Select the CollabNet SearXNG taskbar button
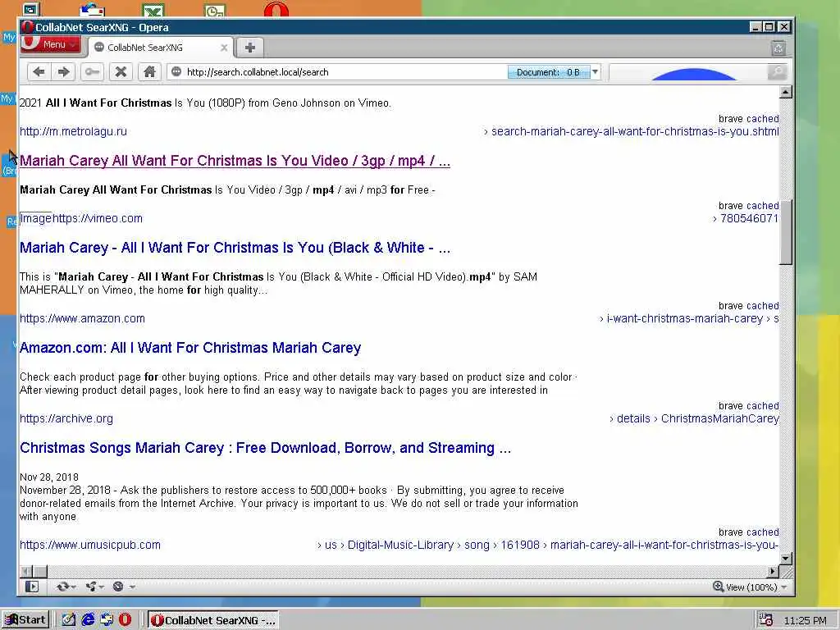This screenshot has height=630, width=840. tap(213, 620)
